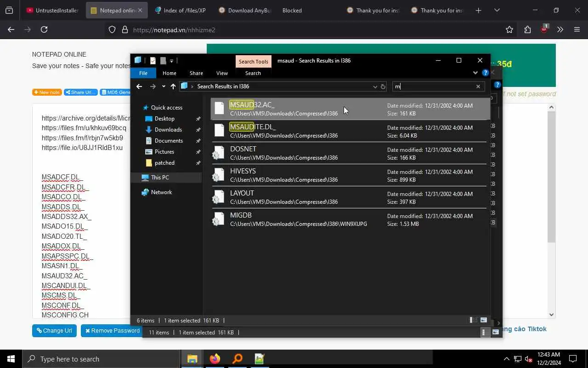Open the list all tabs dropdown
588x368 pixels.
[497, 10]
